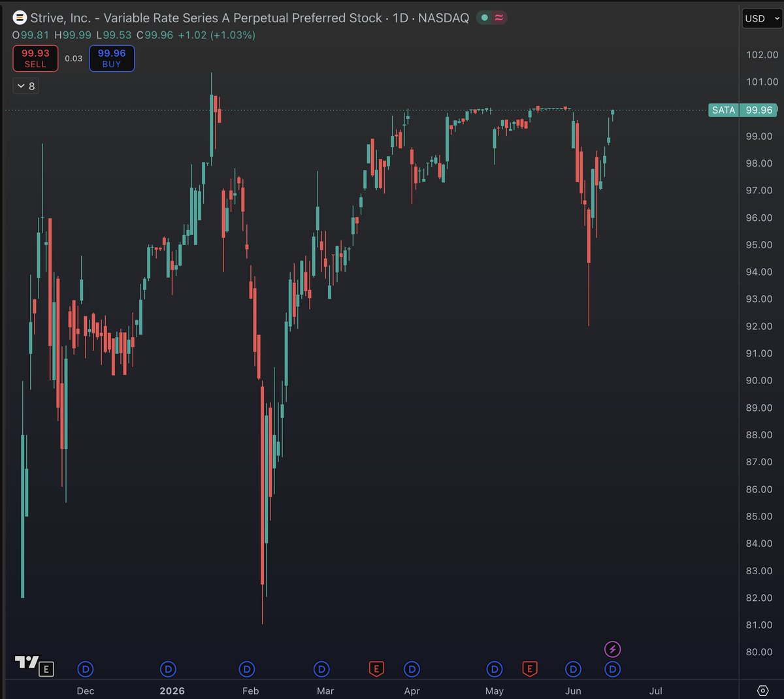This screenshot has width=784, height=699.
Task: Click the Dec label on time axis
Action: point(86,691)
